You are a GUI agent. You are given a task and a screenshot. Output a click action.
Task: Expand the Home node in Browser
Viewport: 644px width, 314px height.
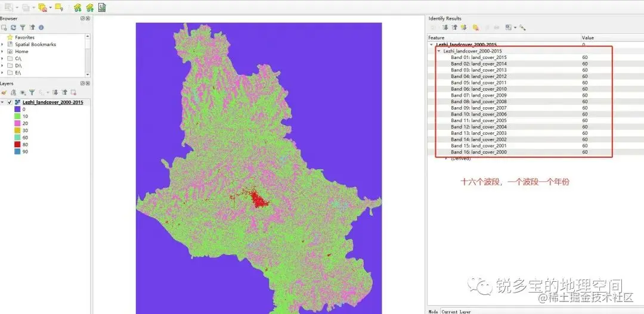click(2, 51)
